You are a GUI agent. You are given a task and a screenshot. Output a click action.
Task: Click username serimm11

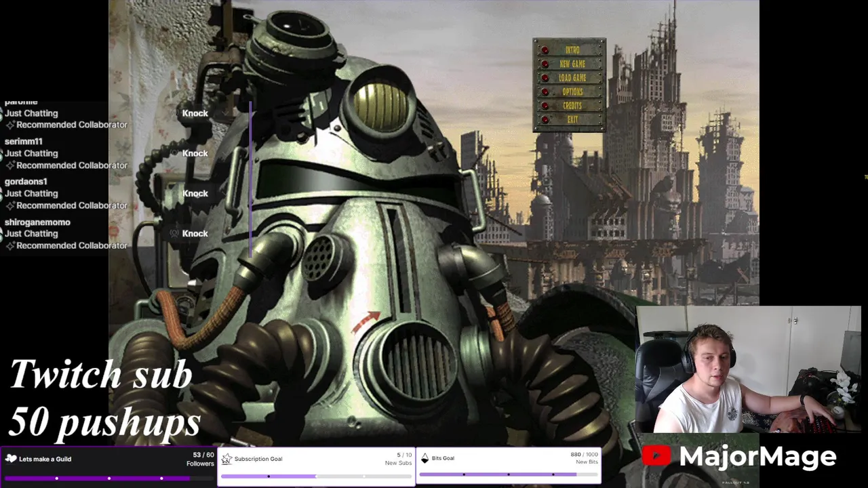point(24,142)
